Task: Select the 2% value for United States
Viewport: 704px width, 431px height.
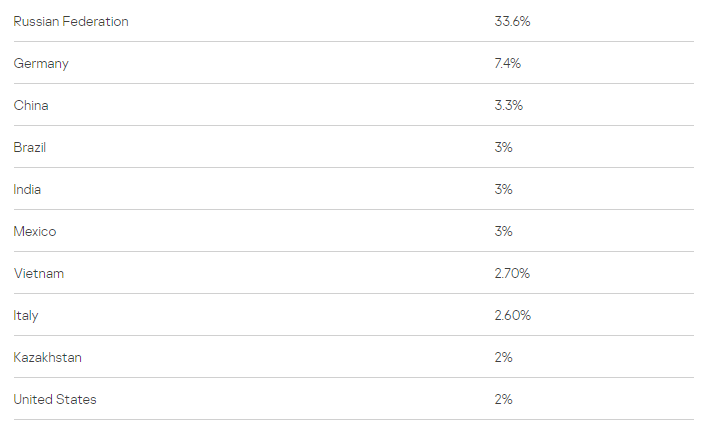Action: pyautogui.click(x=503, y=400)
